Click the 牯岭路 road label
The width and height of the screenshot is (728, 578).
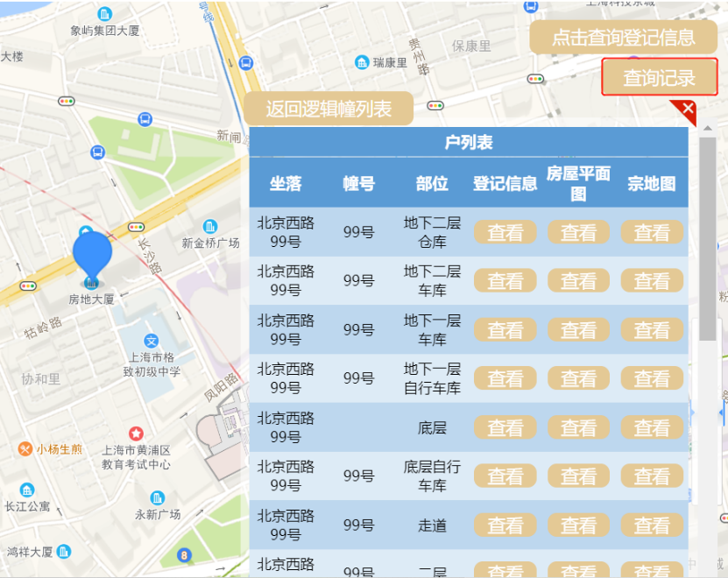(43, 328)
